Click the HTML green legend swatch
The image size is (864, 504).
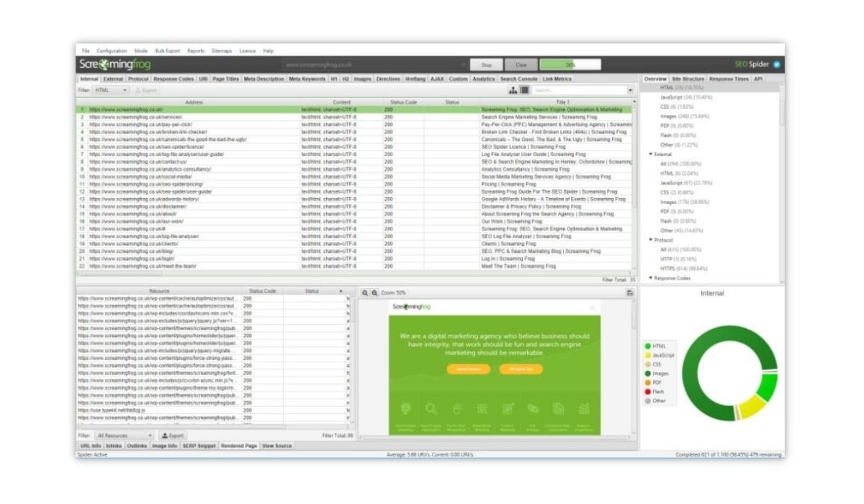coord(648,346)
